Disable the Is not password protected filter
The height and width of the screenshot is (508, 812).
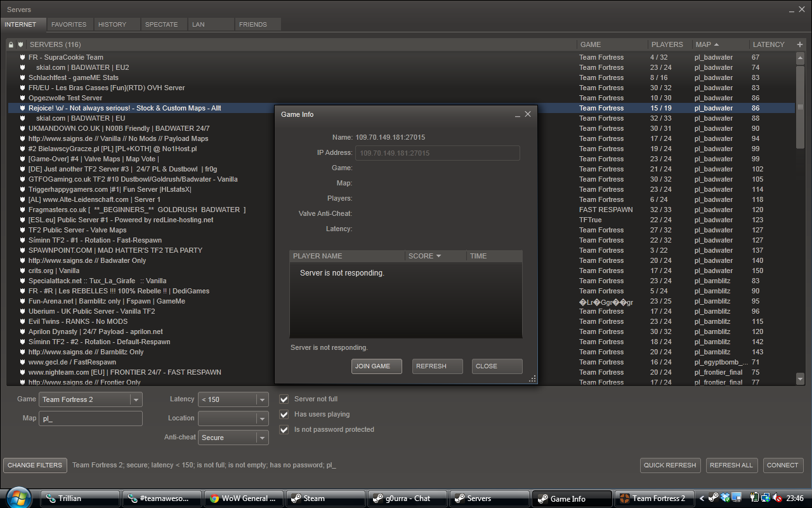(284, 430)
